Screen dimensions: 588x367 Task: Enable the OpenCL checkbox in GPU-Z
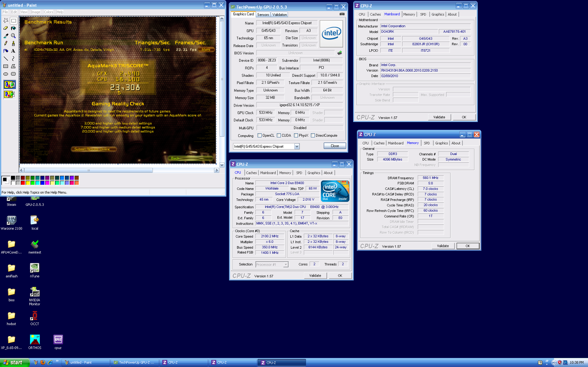tap(260, 136)
